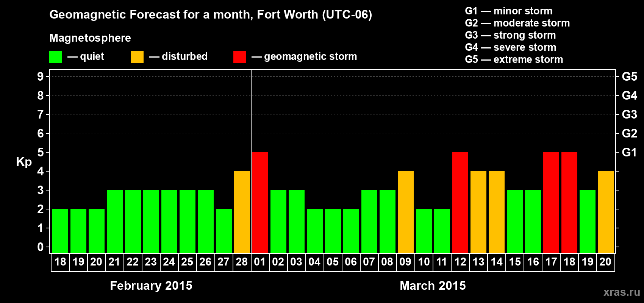Select the 'G1 — minor storm' legend line

[x=508, y=11]
